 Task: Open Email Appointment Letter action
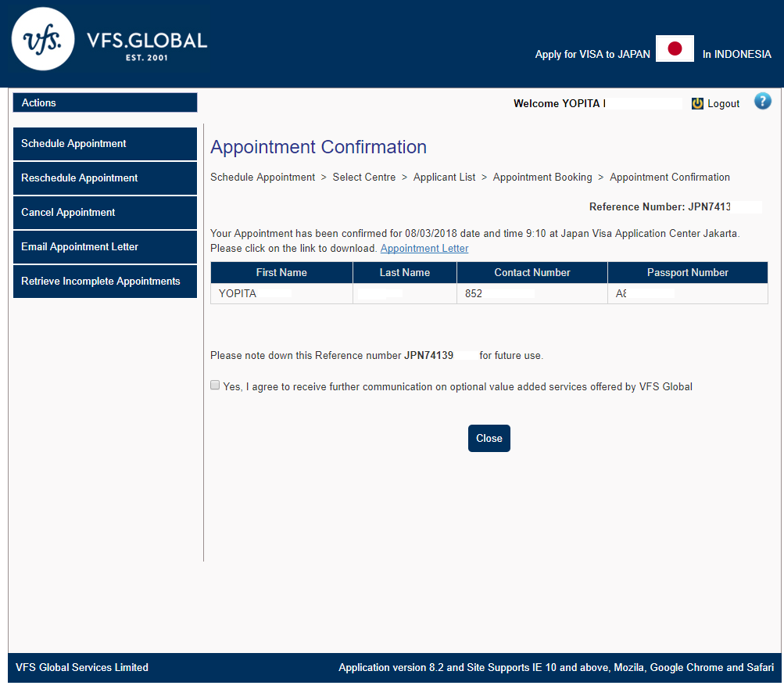(x=105, y=247)
